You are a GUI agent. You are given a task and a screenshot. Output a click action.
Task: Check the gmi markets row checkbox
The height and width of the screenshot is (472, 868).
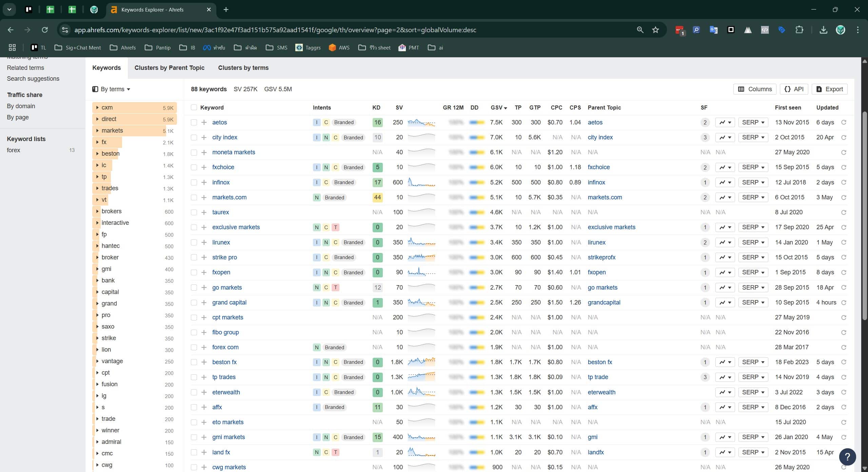click(194, 437)
